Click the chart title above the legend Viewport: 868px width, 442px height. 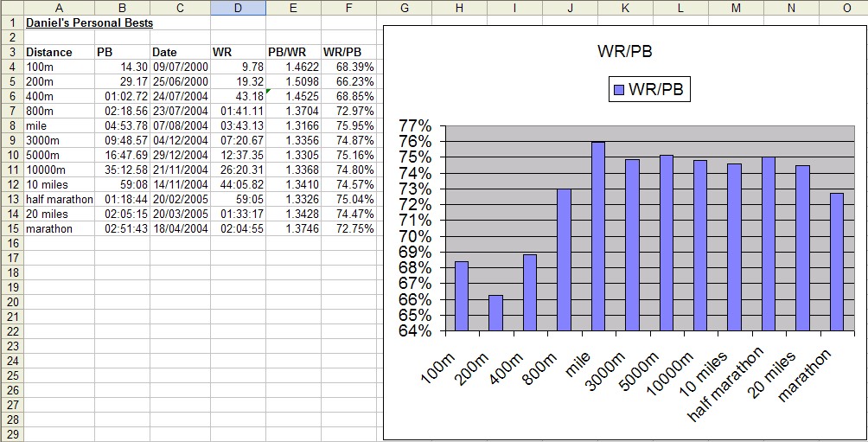[x=624, y=52]
